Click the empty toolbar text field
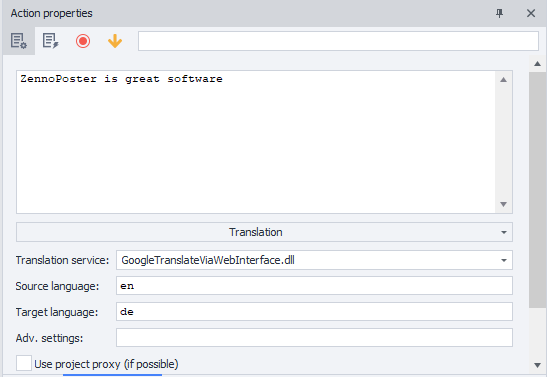This screenshot has width=547, height=377. (338, 41)
